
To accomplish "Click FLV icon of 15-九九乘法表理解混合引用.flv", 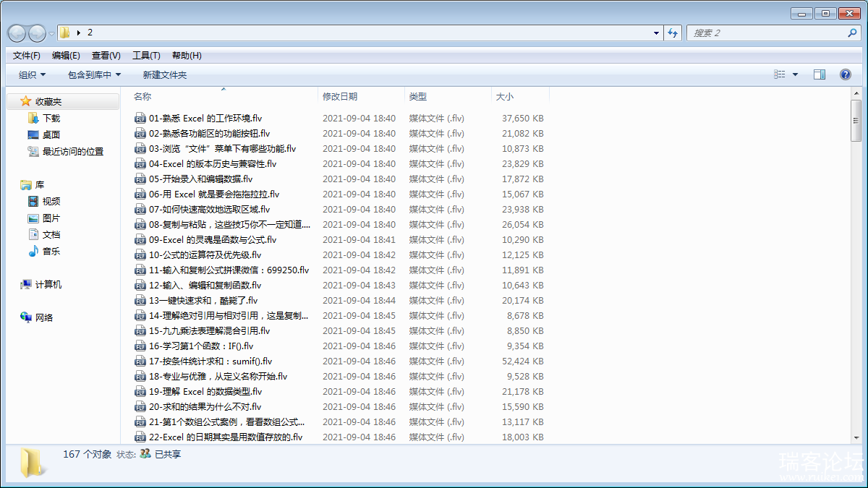I will [140, 331].
